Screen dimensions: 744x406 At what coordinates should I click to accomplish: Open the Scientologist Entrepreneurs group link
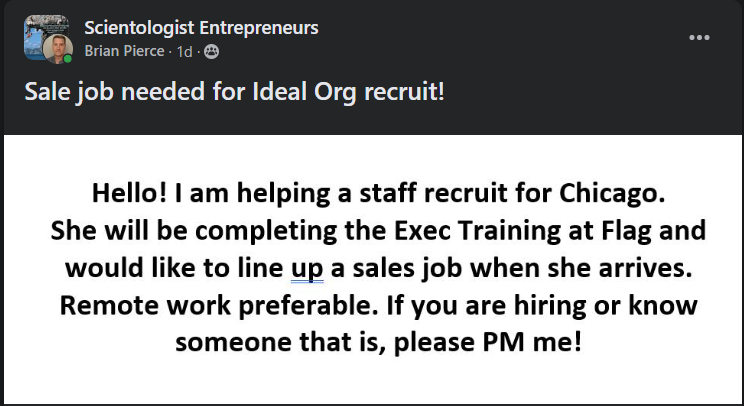[x=202, y=28]
